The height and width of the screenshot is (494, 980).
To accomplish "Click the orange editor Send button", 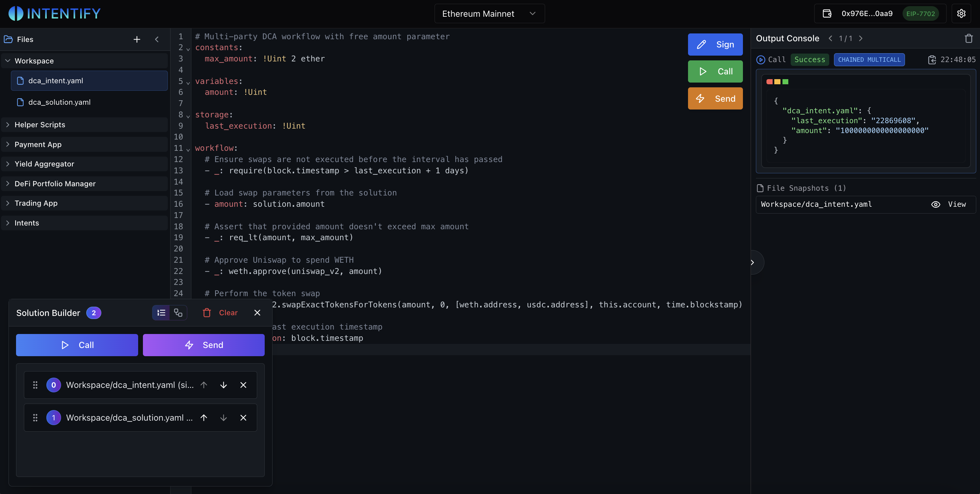I will 715,99.
